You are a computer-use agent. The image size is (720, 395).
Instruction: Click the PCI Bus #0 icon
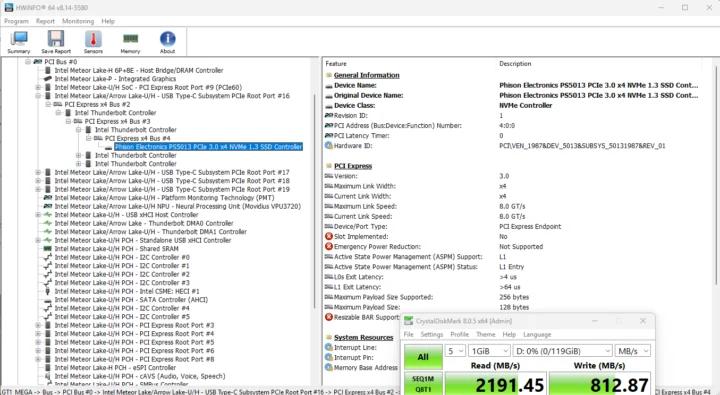pos(38,62)
